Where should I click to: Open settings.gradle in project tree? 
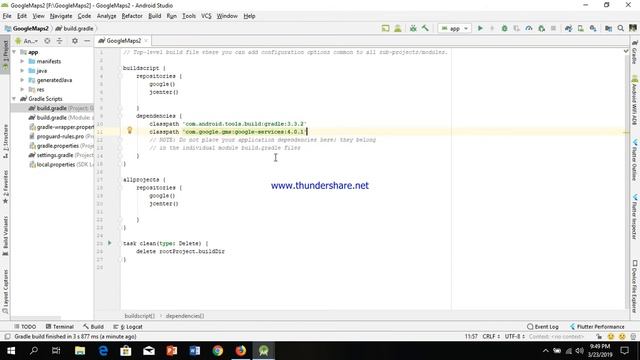point(61,155)
